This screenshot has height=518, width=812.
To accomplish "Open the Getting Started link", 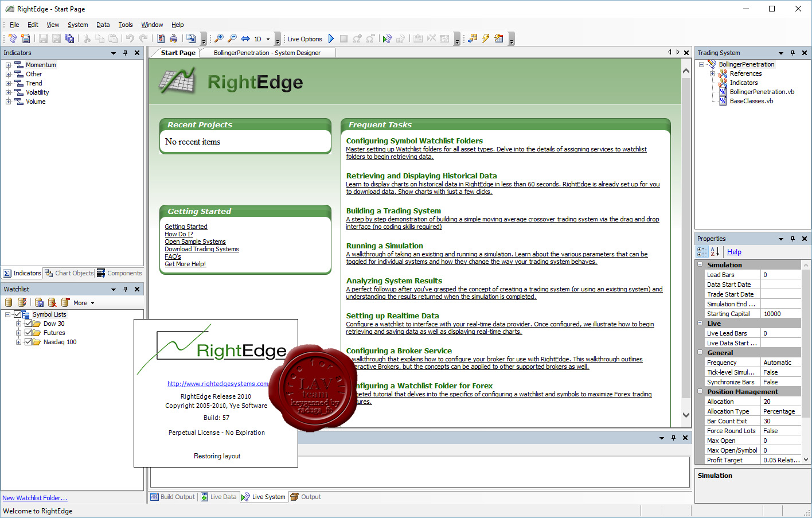I will 186,227.
